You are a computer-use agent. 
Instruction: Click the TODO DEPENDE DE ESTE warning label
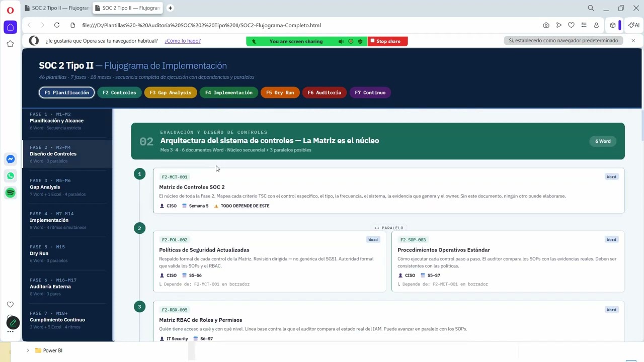242,206
